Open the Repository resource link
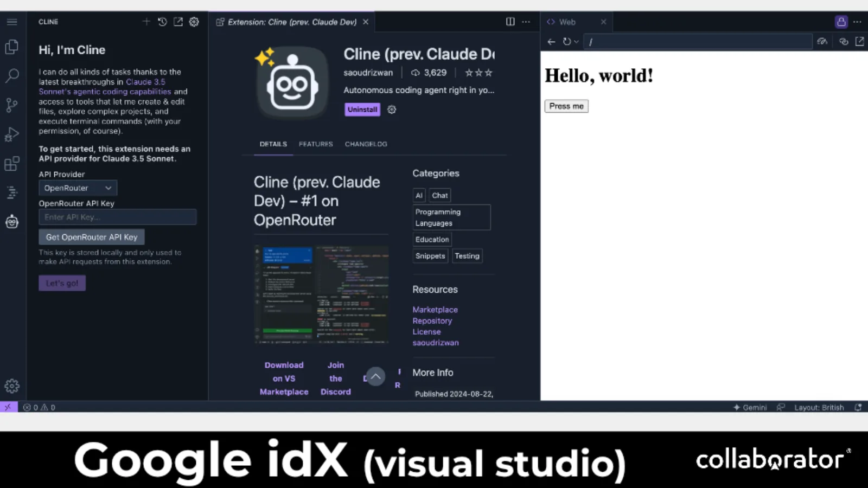 pyautogui.click(x=432, y=320)
